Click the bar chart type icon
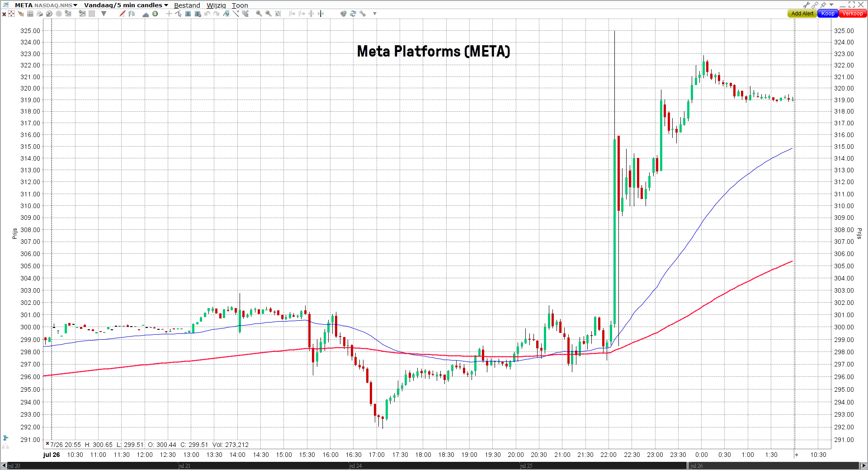 [x=132, y=14]
